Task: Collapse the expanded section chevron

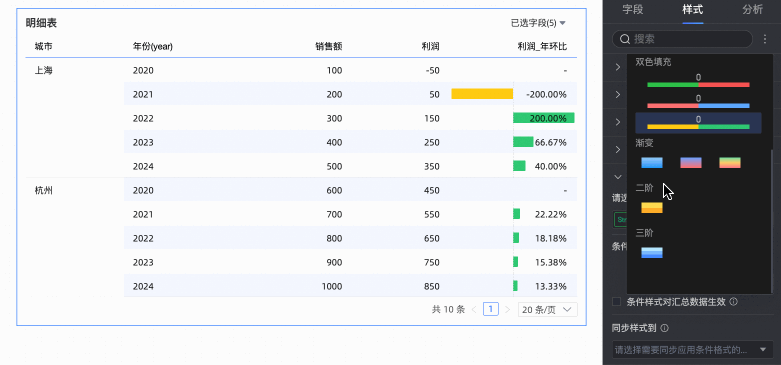Action: coord(618,177)
